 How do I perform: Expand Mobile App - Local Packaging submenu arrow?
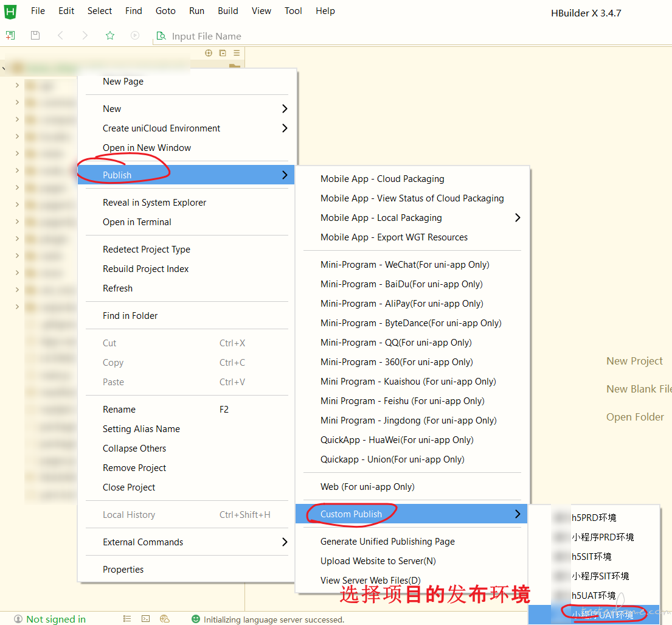point(518,217)
